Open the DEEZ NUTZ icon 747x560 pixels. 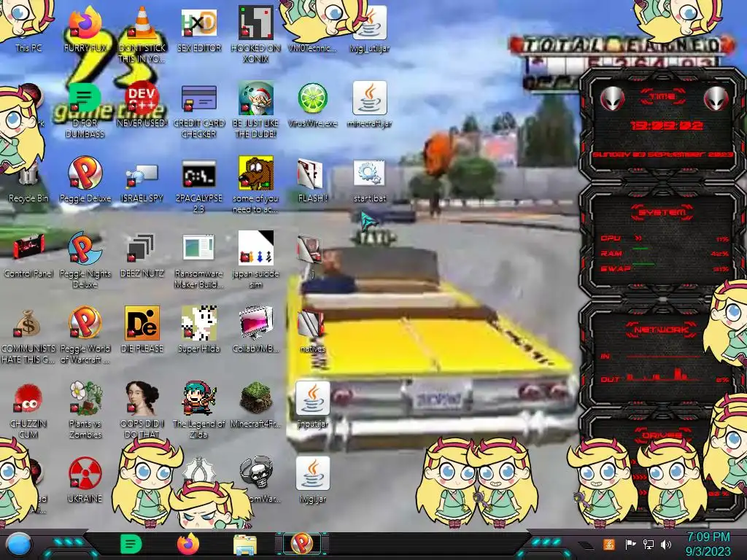[x=142, y=254]
